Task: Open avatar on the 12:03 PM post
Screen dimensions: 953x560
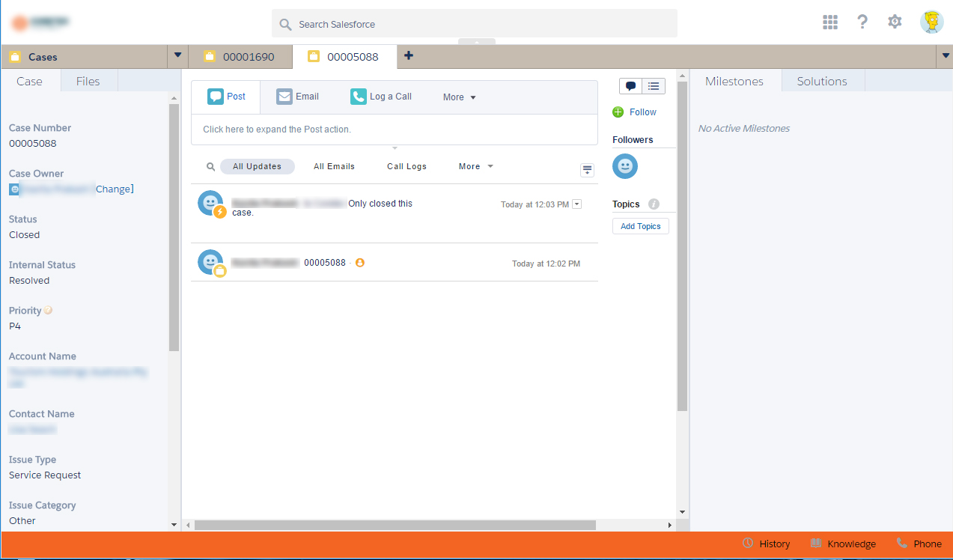Action: (x=210, y=203)
